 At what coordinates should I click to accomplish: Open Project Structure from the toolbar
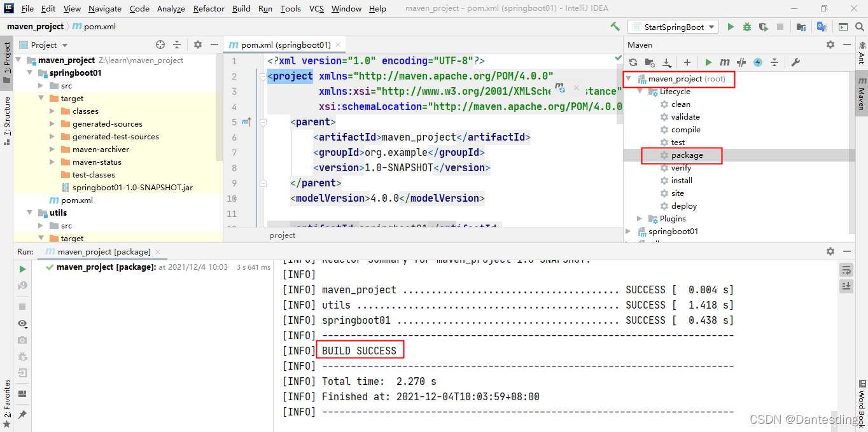coord(801,27)
